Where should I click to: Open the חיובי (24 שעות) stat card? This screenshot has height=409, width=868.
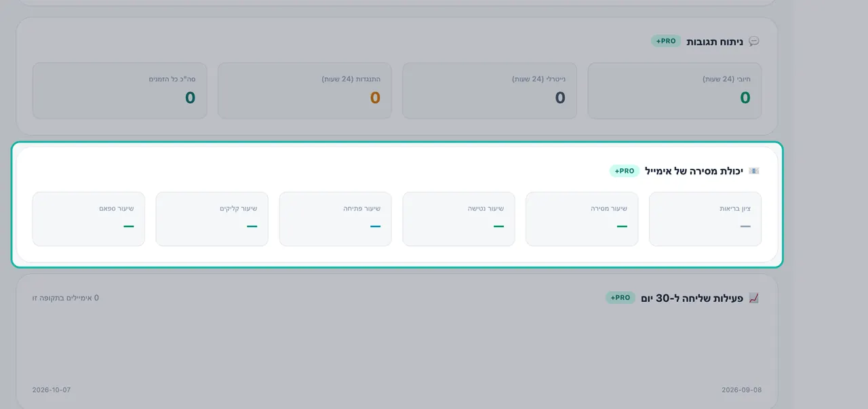pyautogui.click(x=674, y=91)
